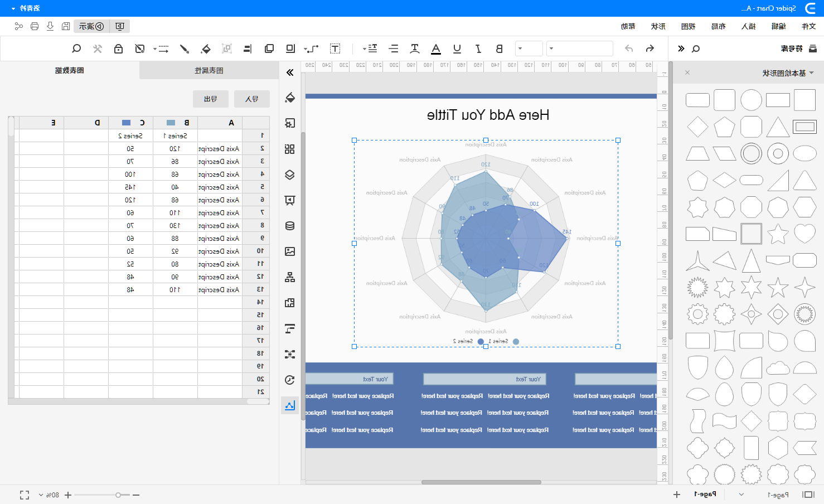This screenshot has height=504, width=824.
Task: Open the 文件 menu
Action: 808,26
